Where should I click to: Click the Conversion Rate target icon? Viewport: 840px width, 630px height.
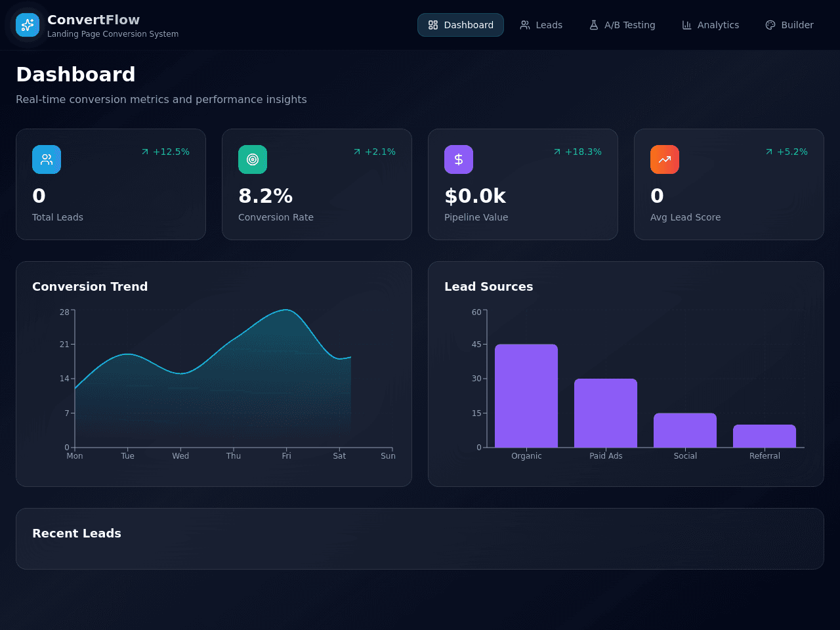coord(253,159)
